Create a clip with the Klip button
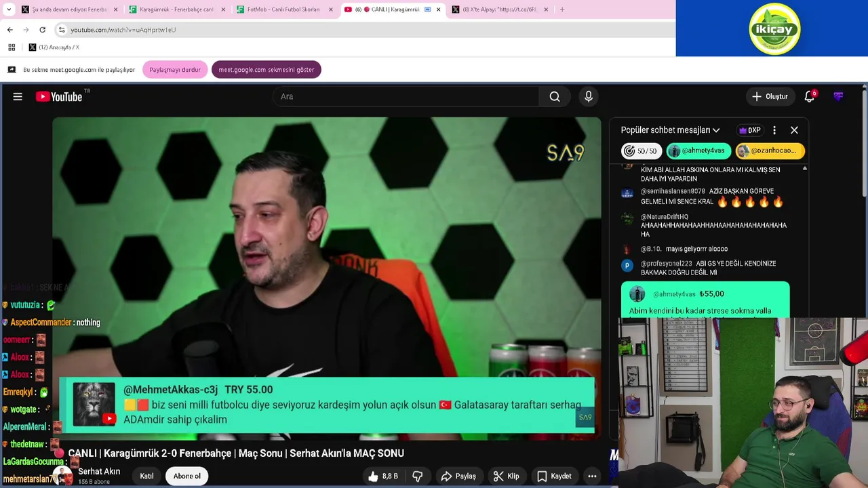This screenshot has width=868, height=488. point(506,476)
